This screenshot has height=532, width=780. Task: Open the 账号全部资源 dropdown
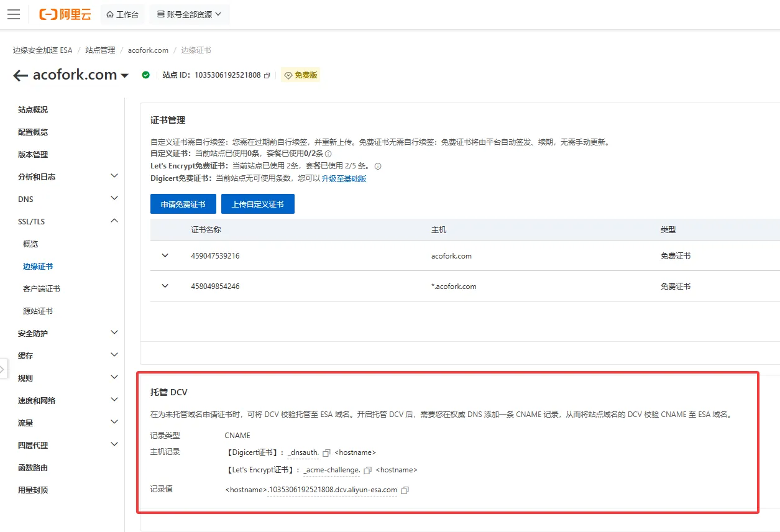[190, 14]
